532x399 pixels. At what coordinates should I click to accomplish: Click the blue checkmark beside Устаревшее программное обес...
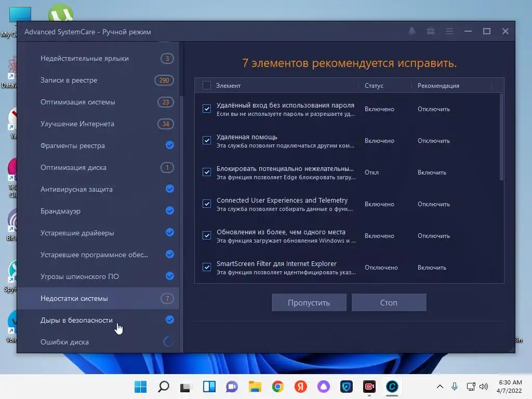170,254
